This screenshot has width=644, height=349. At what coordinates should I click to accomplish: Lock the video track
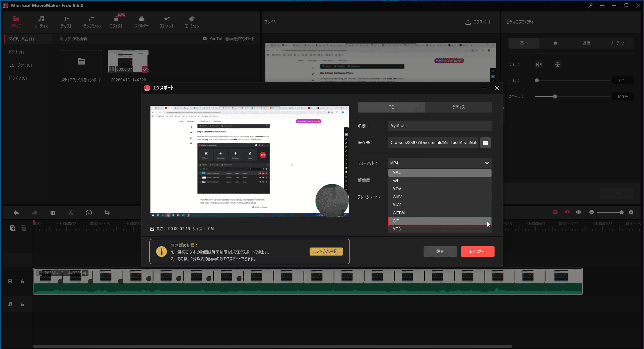(22, 281)
